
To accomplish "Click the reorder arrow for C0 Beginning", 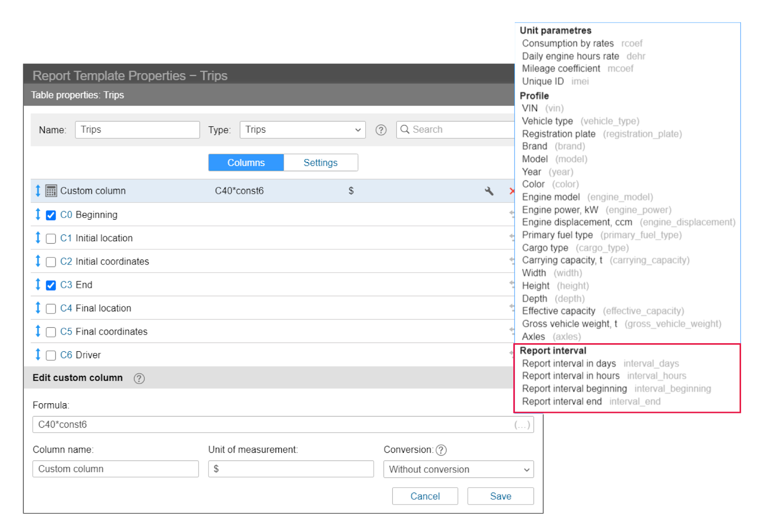I will 38,214.
